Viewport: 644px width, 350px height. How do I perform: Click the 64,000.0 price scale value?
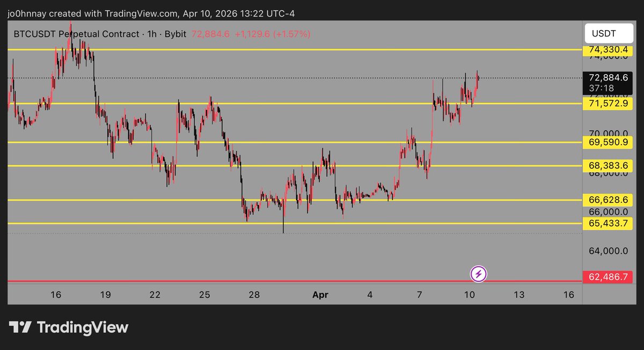pos(608,251)
